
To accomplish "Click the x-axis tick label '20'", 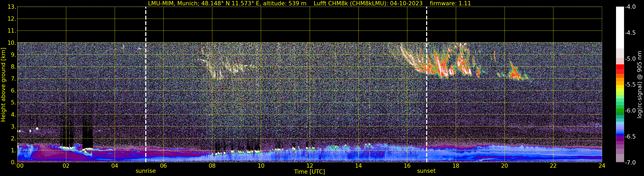I will coord(505,166).
